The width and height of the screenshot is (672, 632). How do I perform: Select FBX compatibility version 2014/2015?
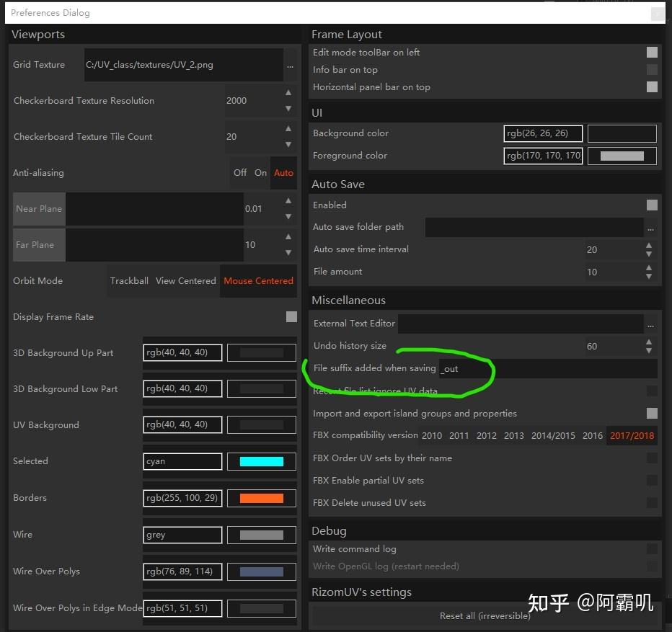coord(553,436)
